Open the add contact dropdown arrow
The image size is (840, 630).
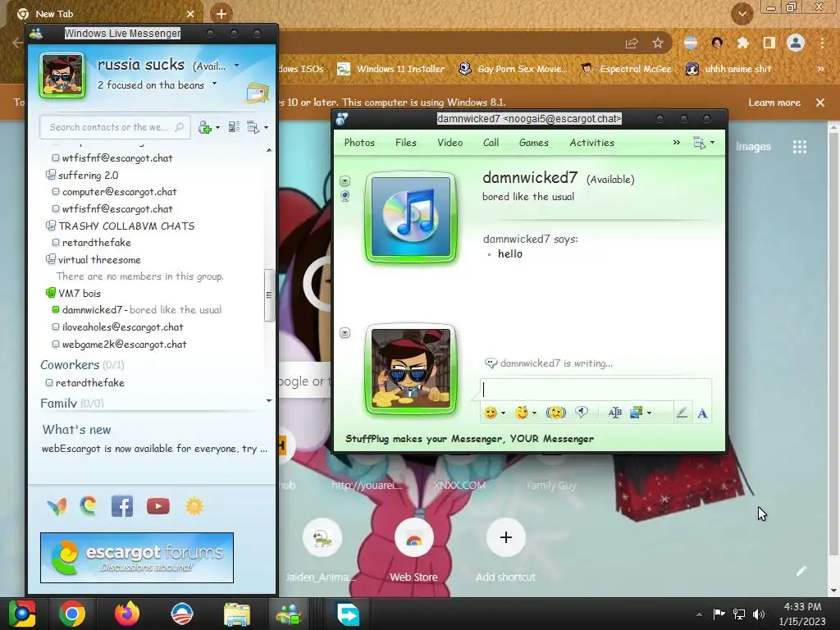click(217, 128)
